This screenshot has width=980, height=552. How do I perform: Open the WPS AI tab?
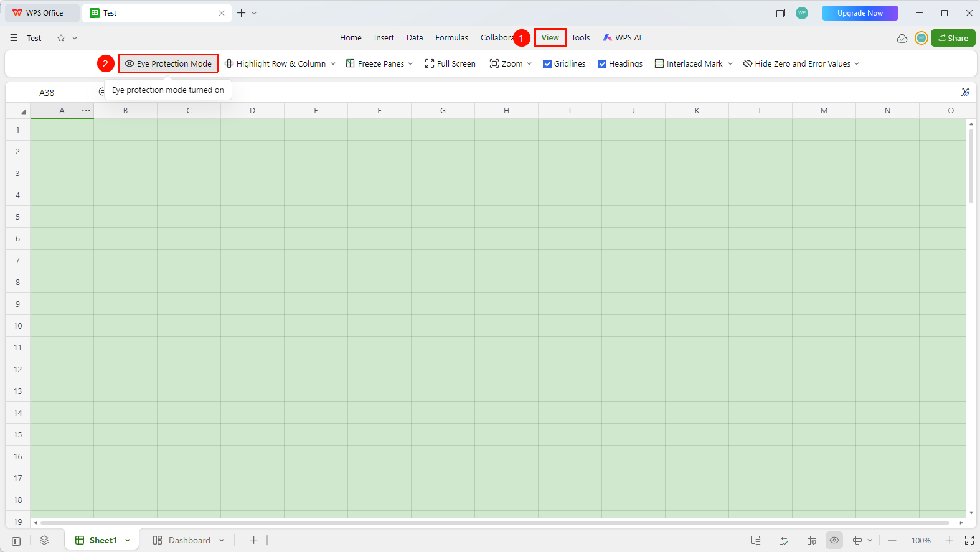(x=622, y=38)
